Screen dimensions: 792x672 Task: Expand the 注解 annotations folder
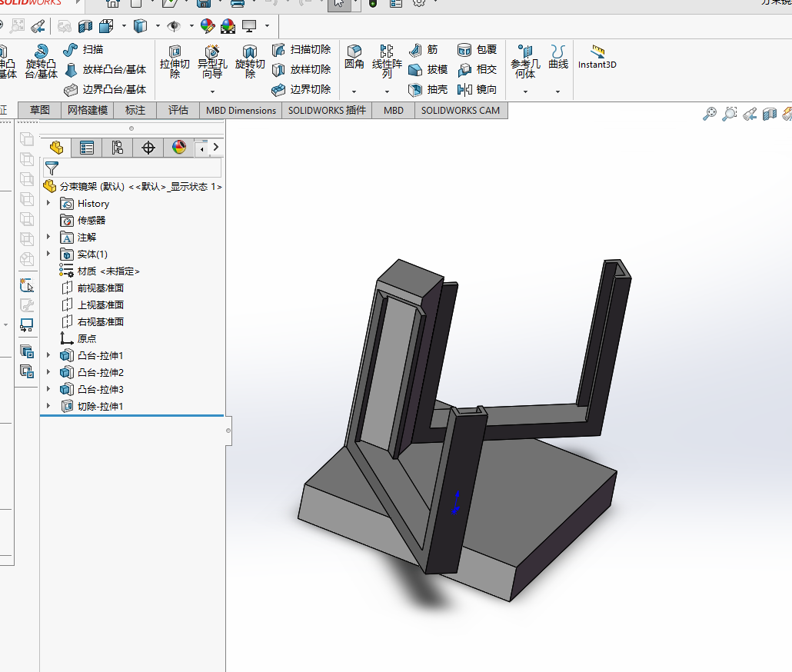tap(48, 237)
